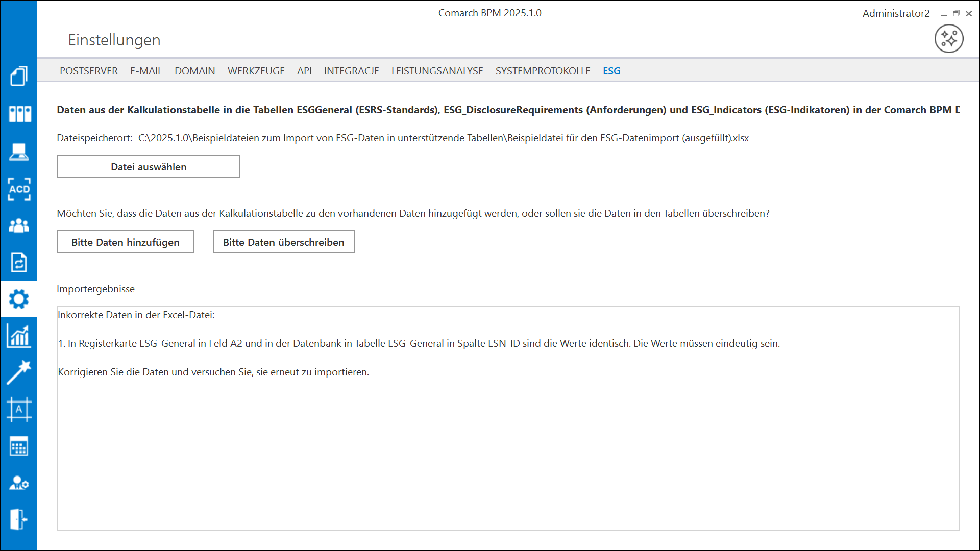980x551 pixels.
Task: Open the text frame 'A' icon
Action: point(19,410)
